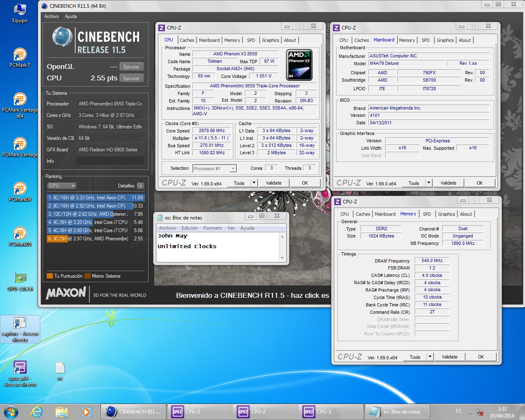Open About tab in Memory CPU-Z window

point(466,214)
